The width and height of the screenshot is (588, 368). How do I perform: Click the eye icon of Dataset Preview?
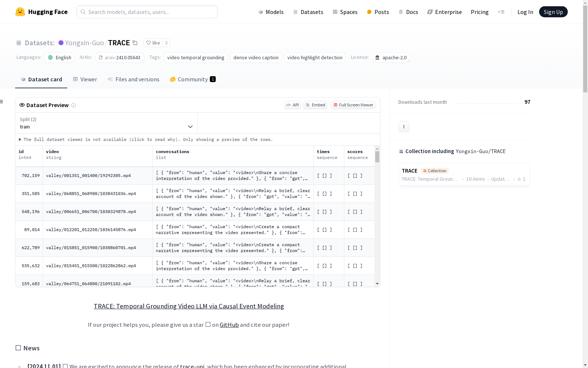22,105
